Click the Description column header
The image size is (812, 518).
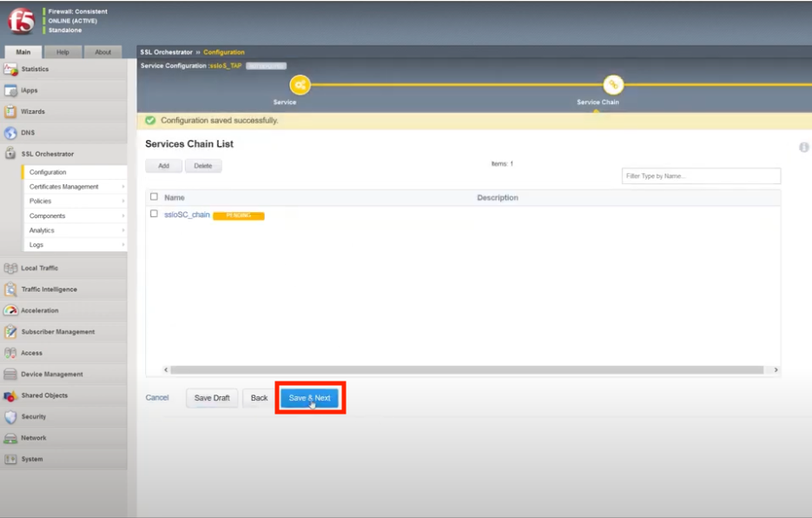pyautogui.click(x=498, y=197)
